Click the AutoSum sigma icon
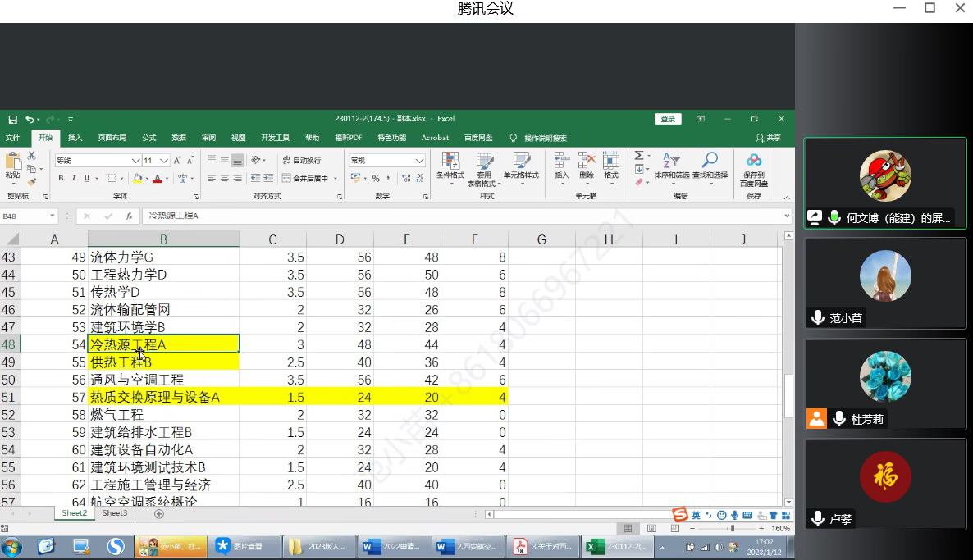This screenshot has height=560, width=973. [639, 156]
